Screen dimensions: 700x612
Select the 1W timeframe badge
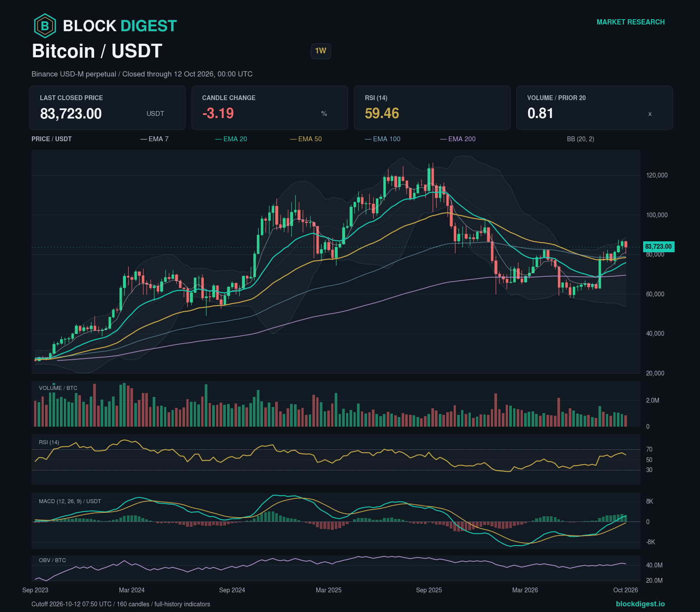[321, 51]
